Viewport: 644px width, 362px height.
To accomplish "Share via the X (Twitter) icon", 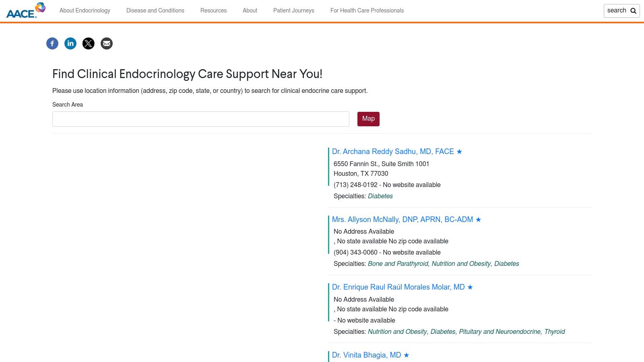I will [89, 43].
